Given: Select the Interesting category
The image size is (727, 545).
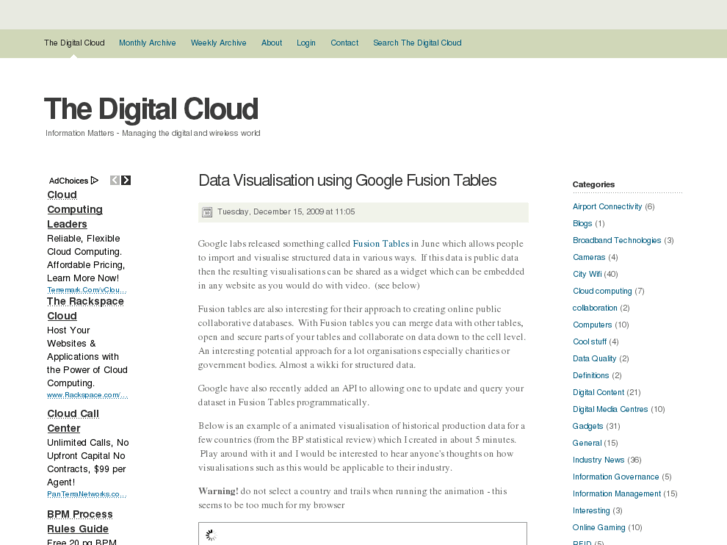Looking at the screenshot, I should (x=591, y=511).
